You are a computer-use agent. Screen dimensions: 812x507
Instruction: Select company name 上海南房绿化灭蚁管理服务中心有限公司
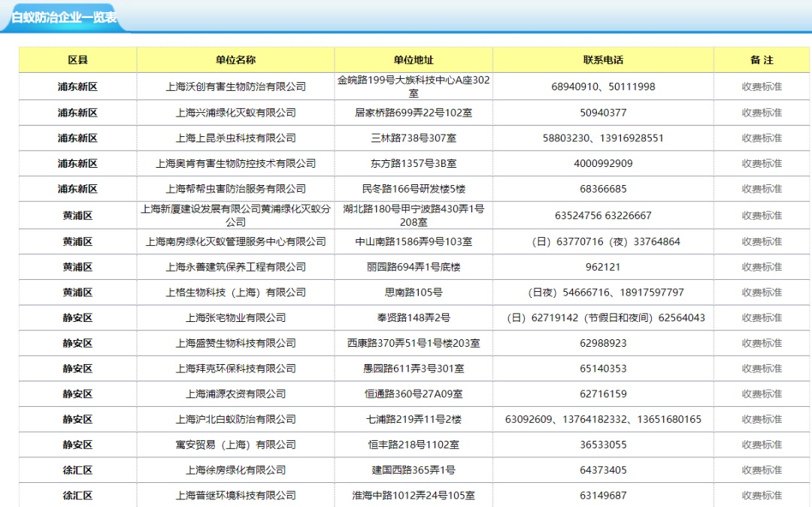(235, 241)
